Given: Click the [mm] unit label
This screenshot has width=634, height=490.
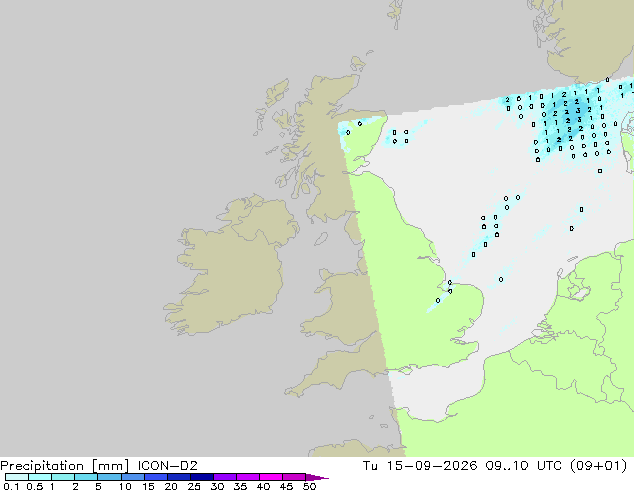Looking at the screenshot, I should tap(110, 466).
